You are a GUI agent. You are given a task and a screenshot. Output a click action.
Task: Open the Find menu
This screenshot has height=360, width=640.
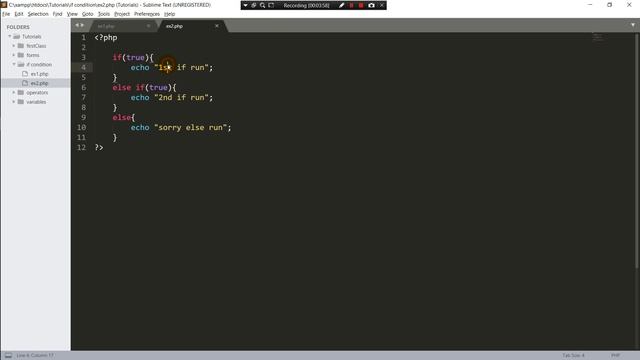tap(58, 14)
